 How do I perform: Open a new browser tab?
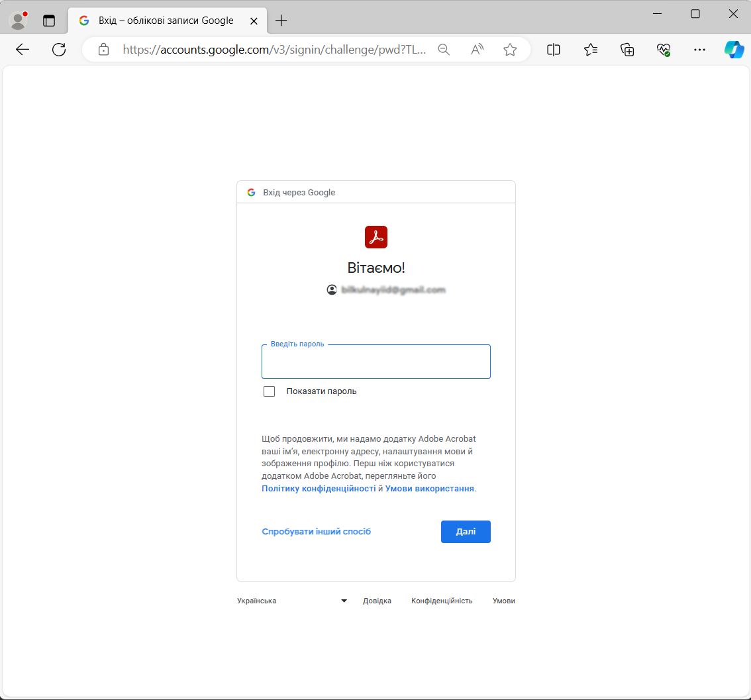click(281, 21)
